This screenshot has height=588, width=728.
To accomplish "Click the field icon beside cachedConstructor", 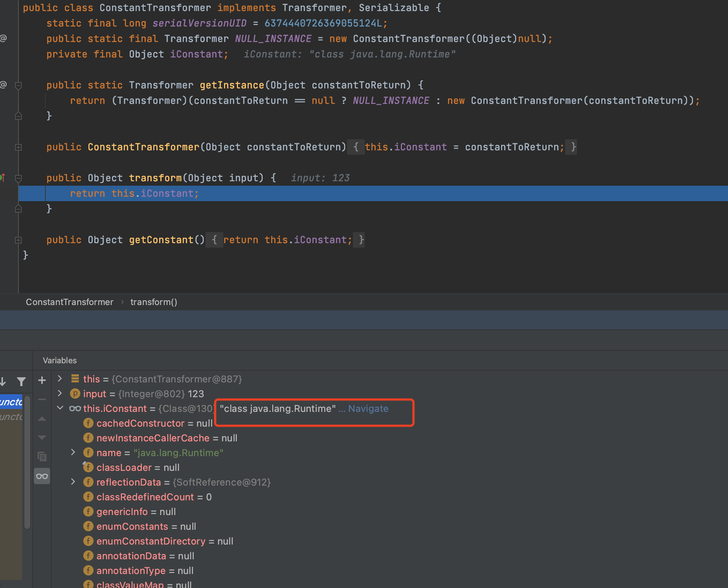I will 88,423.
